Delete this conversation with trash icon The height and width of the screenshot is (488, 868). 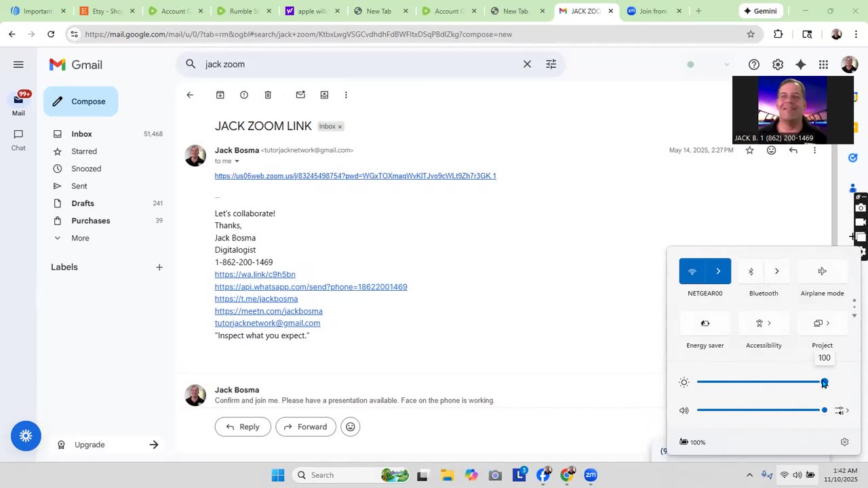point(268,95)
